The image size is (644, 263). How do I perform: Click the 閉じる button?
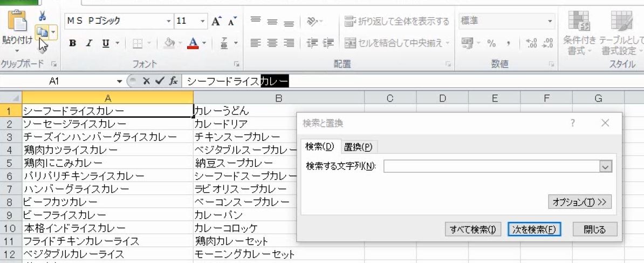pyautogui.click(x=595, y=230)
